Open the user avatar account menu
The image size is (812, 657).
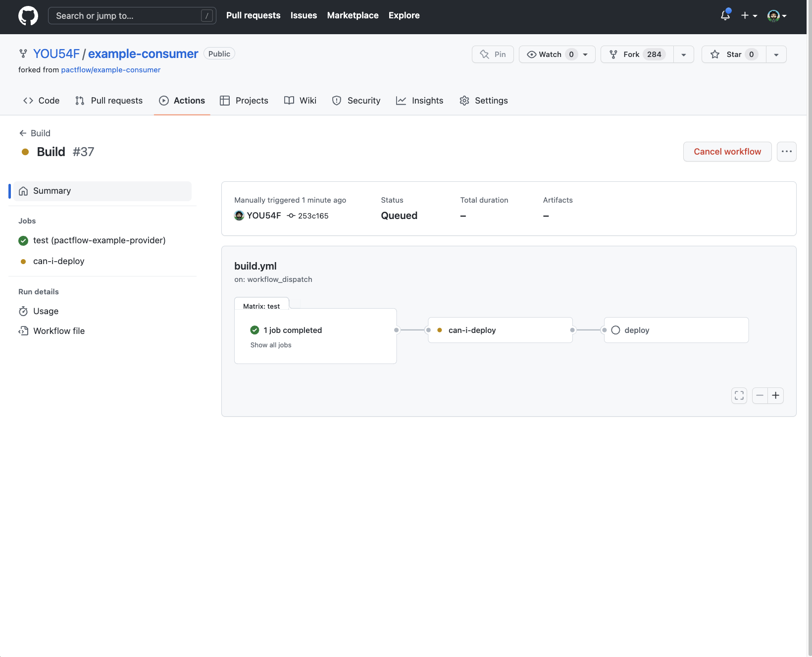pos(776,16)
